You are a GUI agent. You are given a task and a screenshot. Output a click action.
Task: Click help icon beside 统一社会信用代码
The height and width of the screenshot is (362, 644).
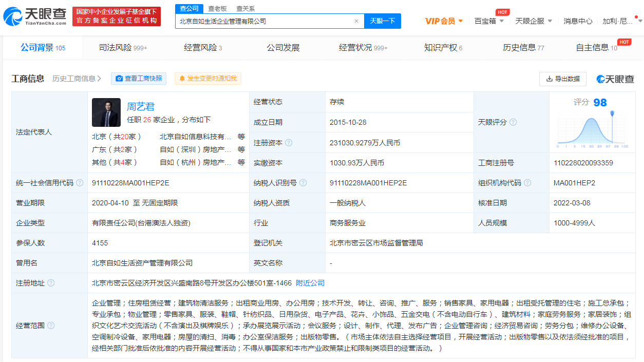tap(79, 183)
